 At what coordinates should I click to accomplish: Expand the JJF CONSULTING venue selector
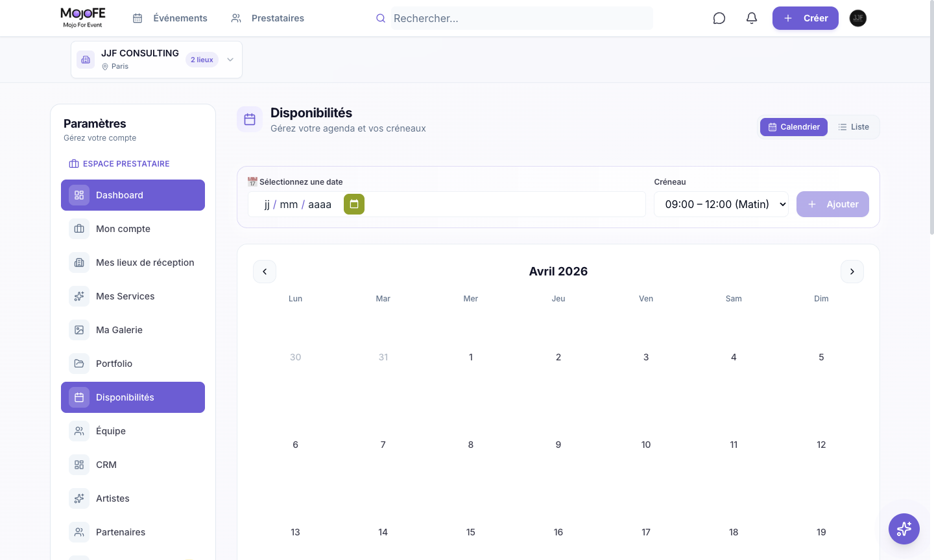(x=156, y=60)
